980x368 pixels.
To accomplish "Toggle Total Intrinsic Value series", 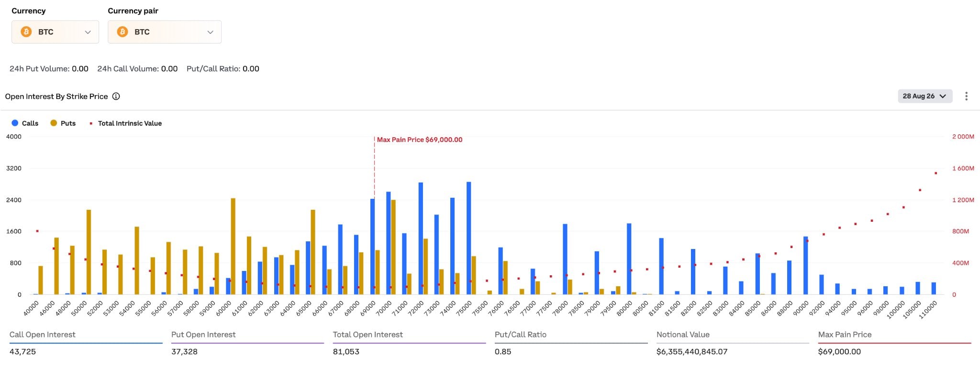I will (125, 123).
